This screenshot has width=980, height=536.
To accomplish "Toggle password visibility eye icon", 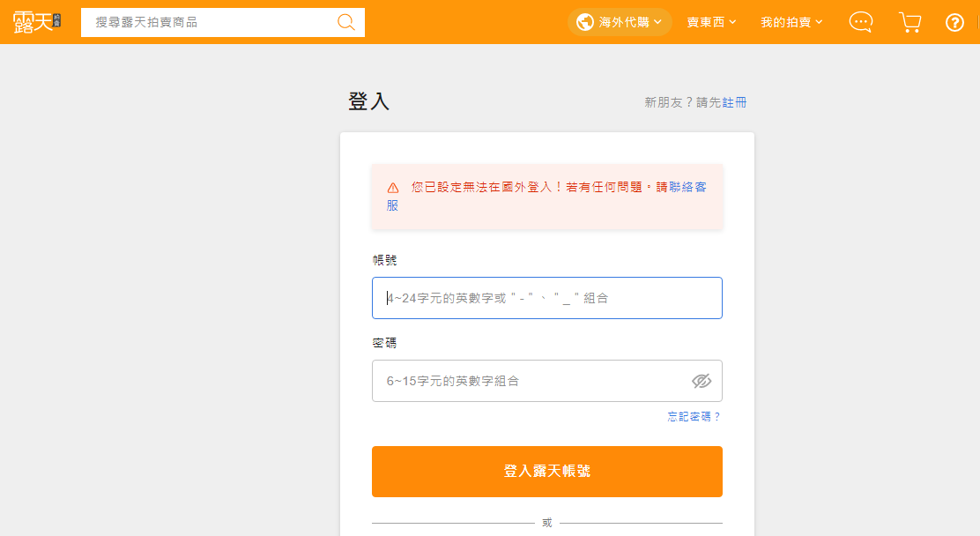I will click(702, 381).
